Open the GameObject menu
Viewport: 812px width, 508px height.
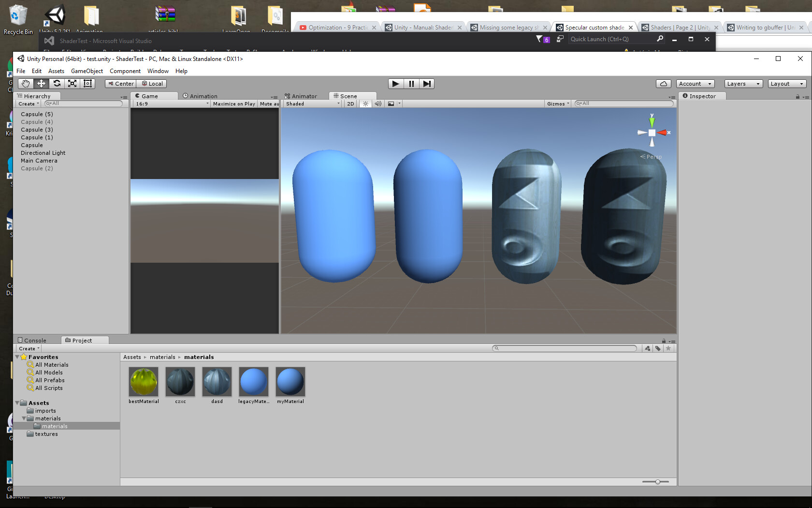click(87, 71)
